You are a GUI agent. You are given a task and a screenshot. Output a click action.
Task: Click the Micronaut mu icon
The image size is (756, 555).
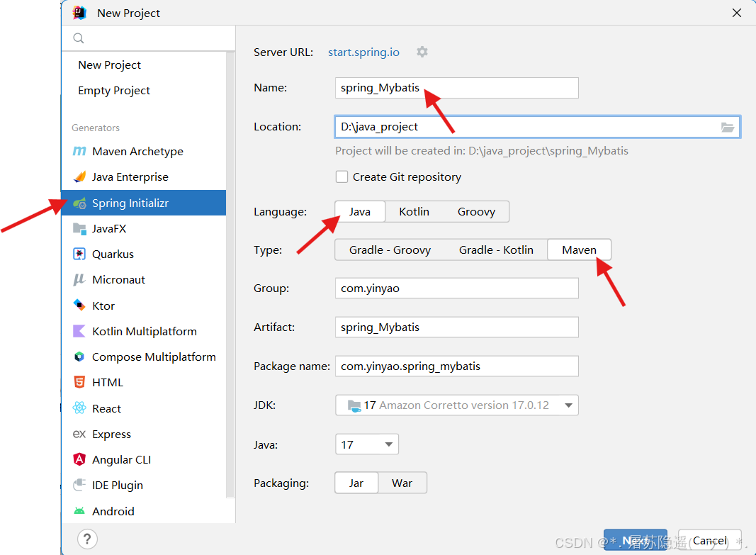[79, 280]
